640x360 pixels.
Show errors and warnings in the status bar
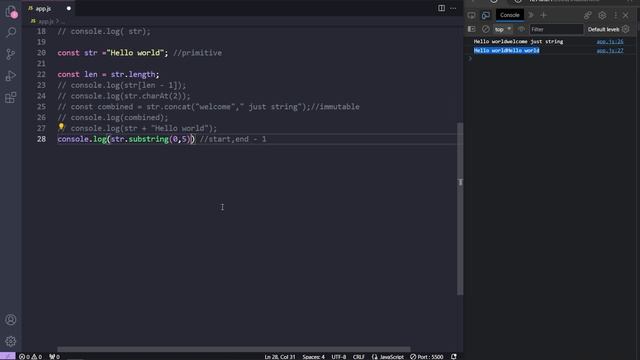[30, 357]
